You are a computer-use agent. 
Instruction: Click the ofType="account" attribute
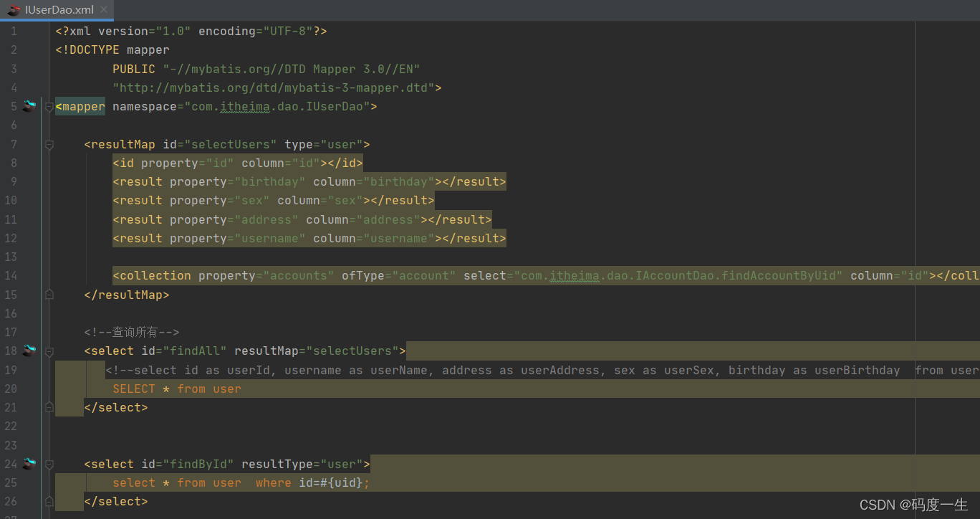[399, 276]
